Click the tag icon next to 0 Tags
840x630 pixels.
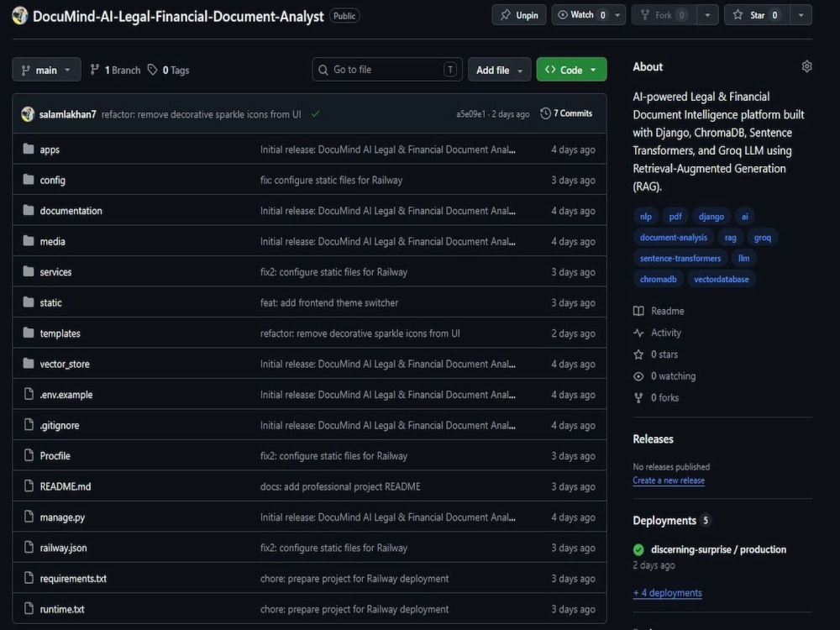153,70
